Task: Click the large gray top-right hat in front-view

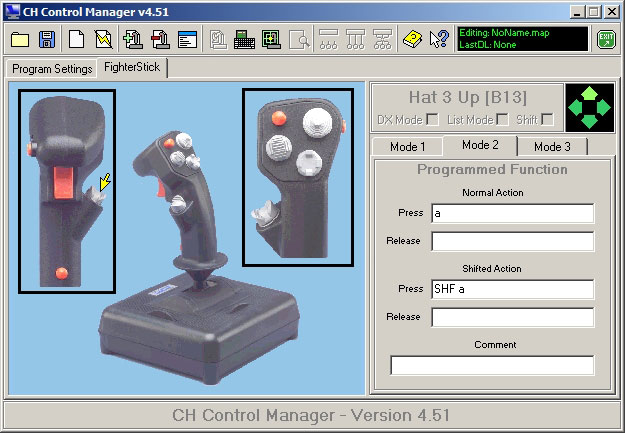Action: click(317, 122)
